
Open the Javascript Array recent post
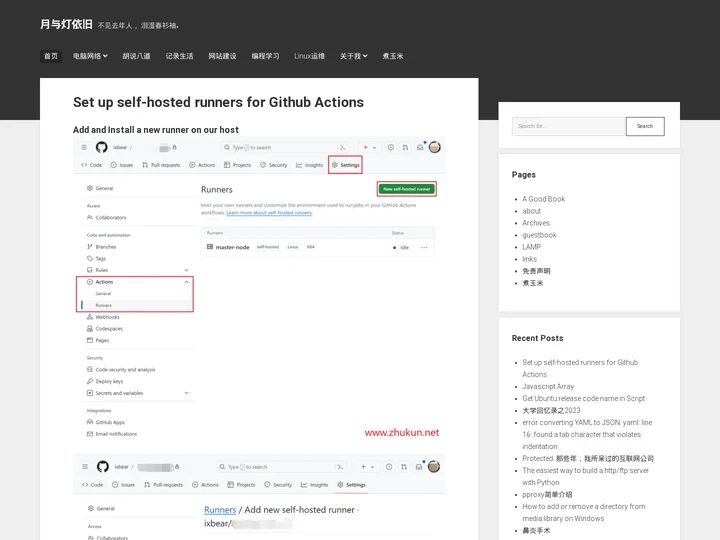coord(548,386)
